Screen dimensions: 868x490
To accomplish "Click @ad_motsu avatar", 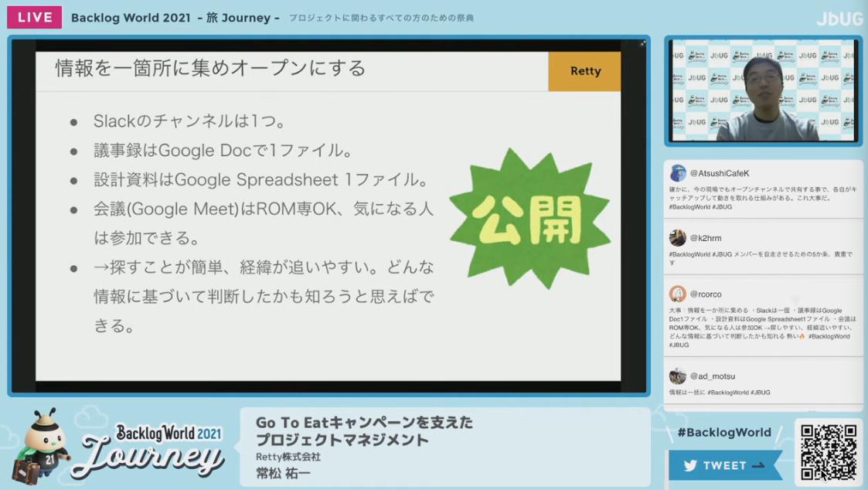I will click(678, 376).
